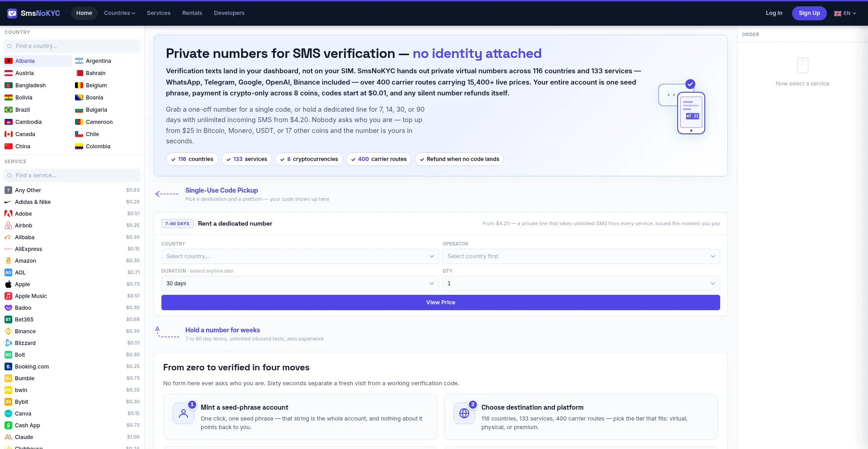Click the Log In link
Image resolution: width=868 pixels, height=449 pixels.
774,13
